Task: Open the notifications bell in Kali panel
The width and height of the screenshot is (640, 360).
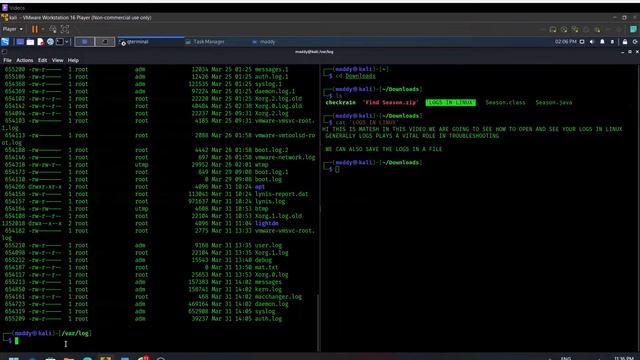Action: (x=602, y=42)
